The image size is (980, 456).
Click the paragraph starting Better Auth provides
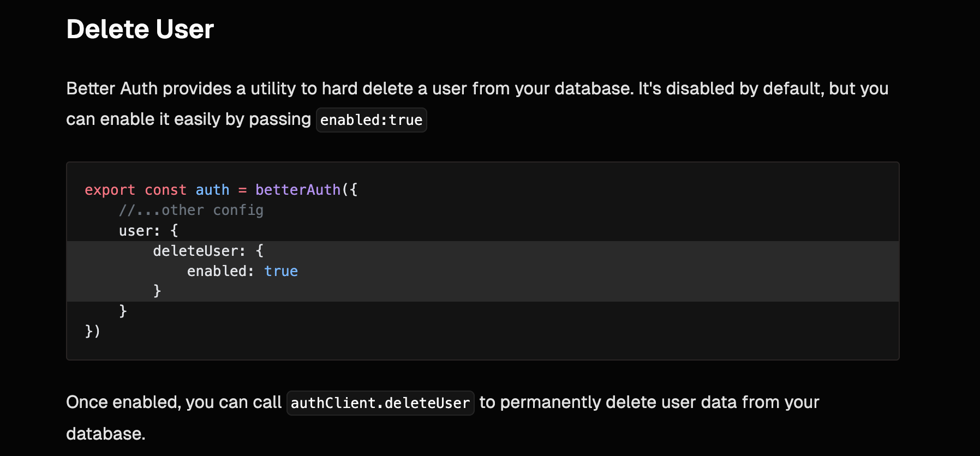(477, 104)
